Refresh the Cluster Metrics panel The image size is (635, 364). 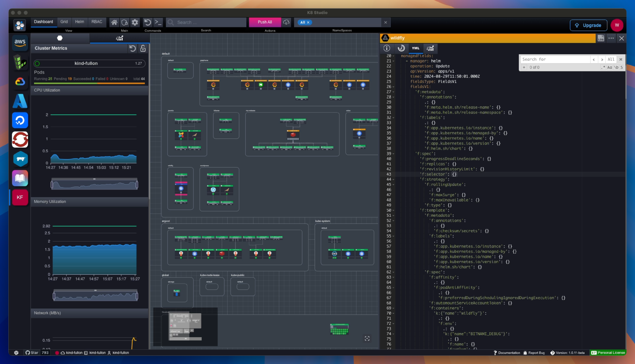point(133,49)
